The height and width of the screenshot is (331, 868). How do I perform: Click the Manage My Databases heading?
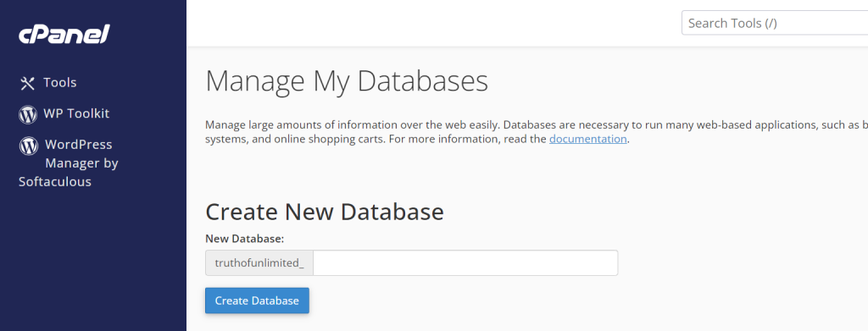coord(347,80)
